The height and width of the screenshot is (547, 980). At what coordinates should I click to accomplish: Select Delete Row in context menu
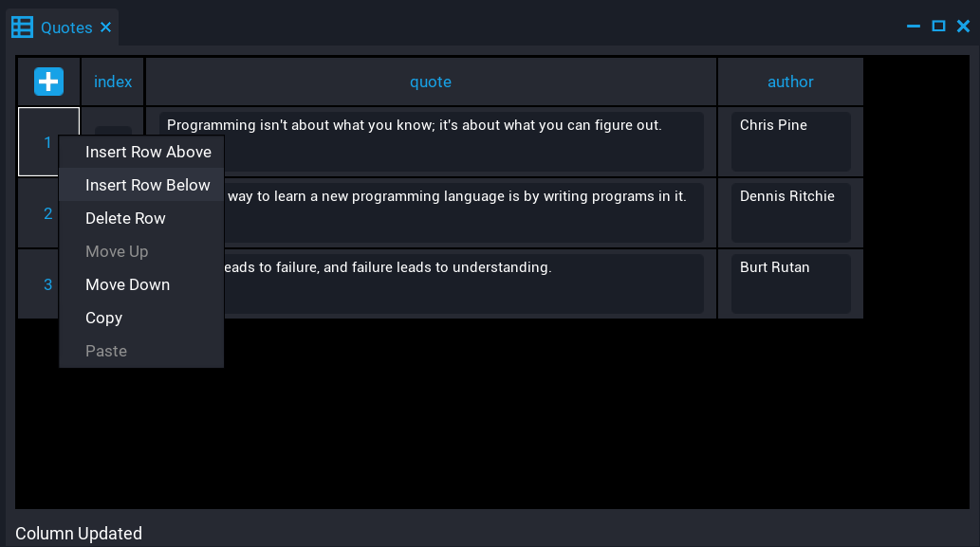(125, 218)
